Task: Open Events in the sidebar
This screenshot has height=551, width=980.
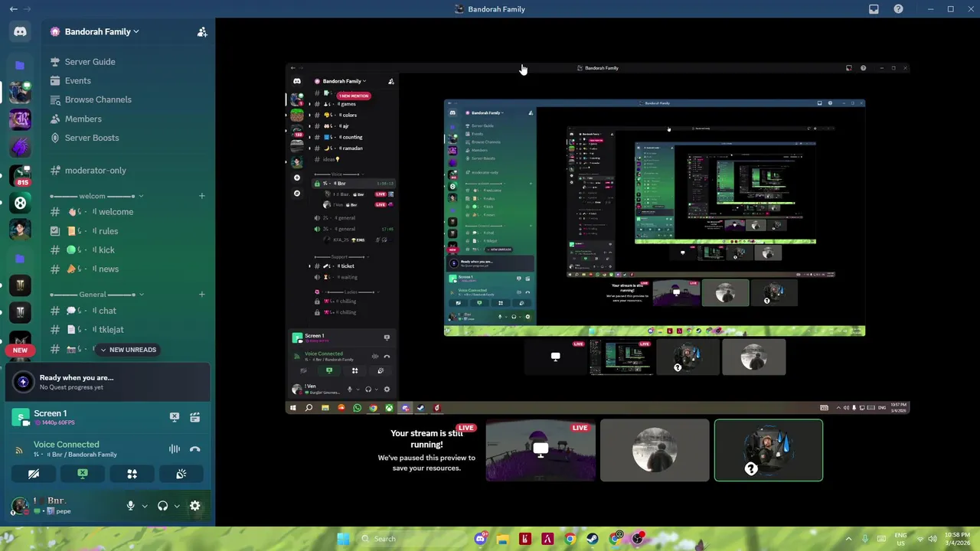Action: [129, 80]
